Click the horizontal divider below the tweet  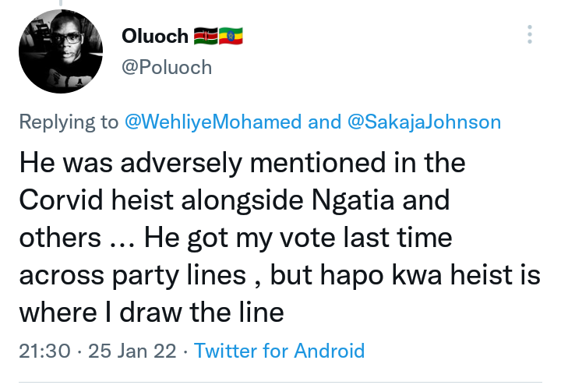pos(280,383)
